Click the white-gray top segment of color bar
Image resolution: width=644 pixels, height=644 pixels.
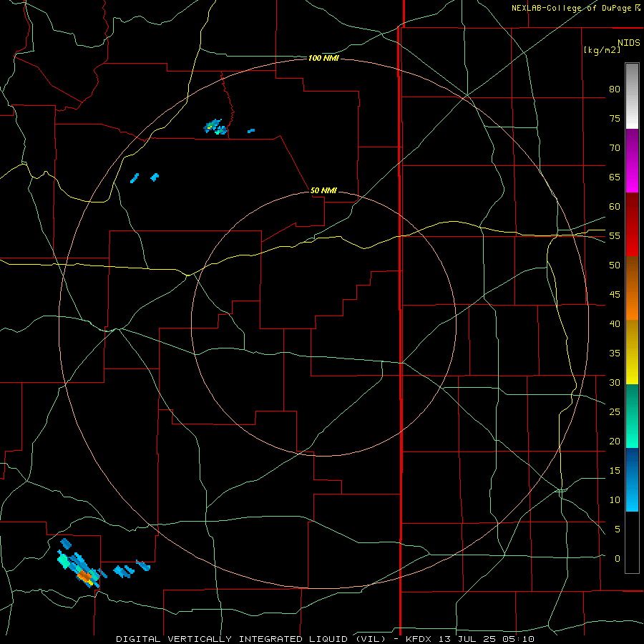[x=632, y=96]
